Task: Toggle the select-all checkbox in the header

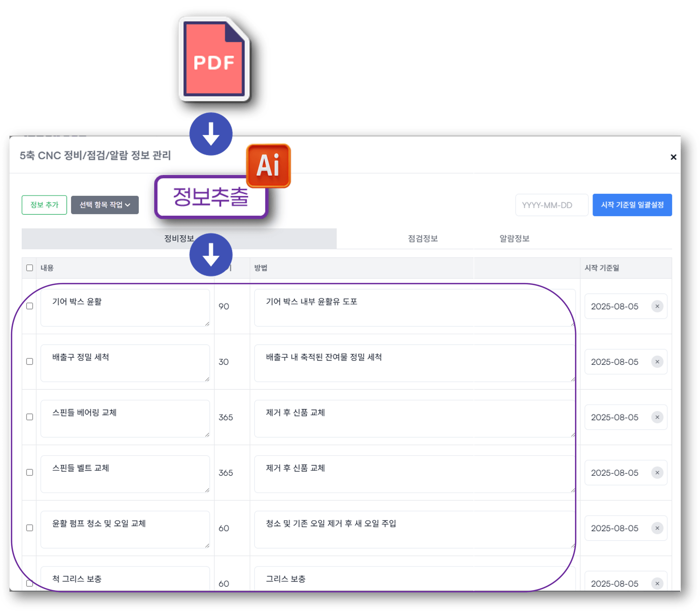Action: pos(30,268)
